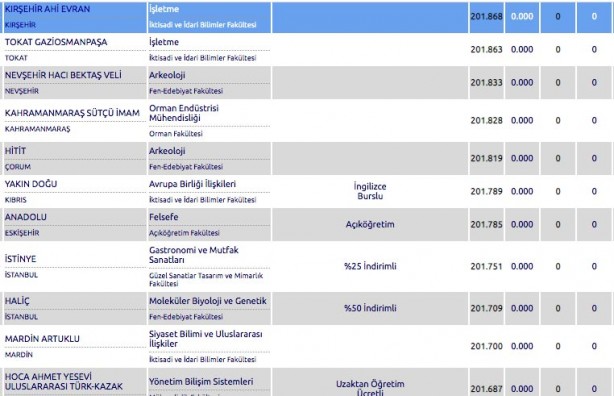
Task: Click the score 201.789
Action: click(486, 192)
